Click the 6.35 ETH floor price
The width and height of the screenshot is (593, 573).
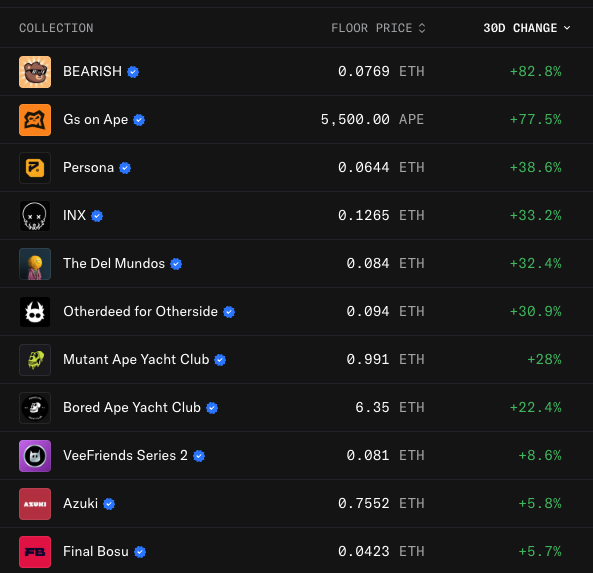(390, 408)
